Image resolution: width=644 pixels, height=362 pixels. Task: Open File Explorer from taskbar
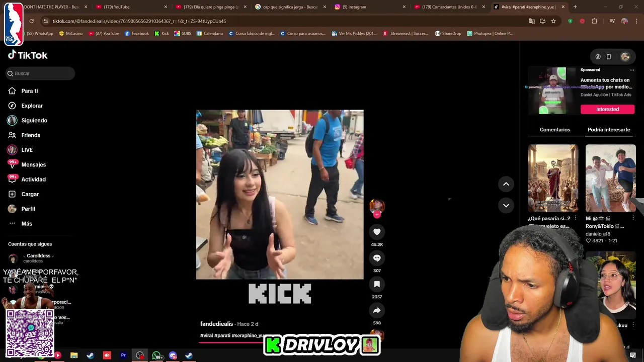74,355
